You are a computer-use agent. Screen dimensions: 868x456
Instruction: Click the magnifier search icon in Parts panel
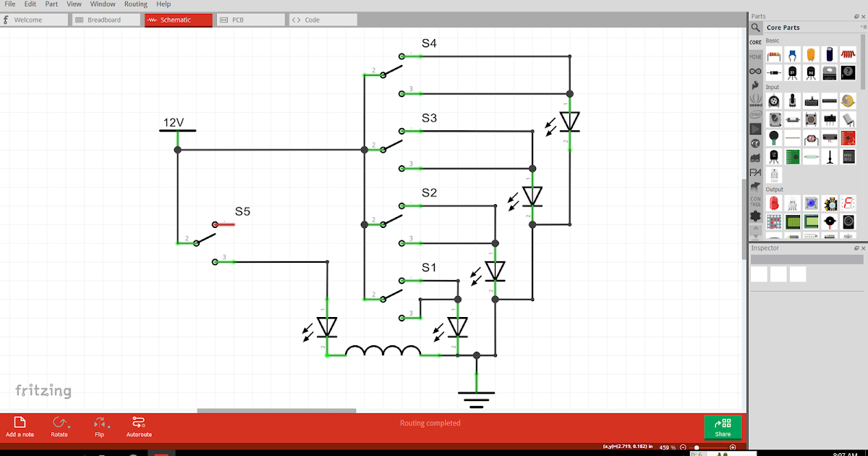754,28
